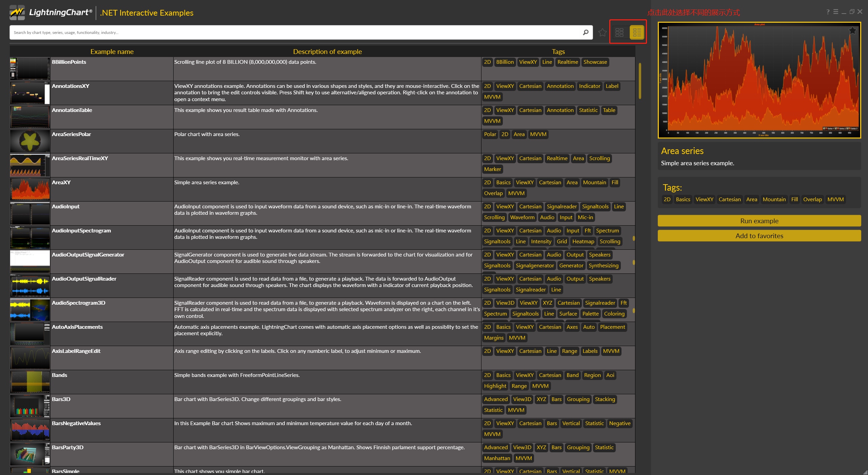
Task: Click Basics tag in side panel
Action: (x=683, y=199)
